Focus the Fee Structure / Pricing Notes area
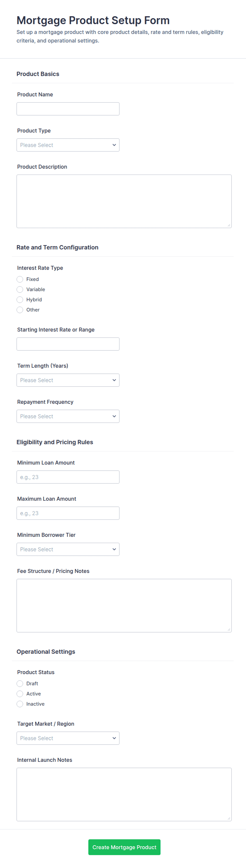 pyautogui.click(x=124, y=605)
